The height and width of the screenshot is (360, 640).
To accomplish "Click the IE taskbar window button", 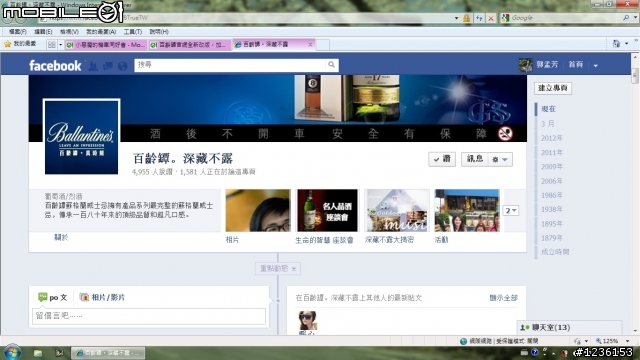I will (x=108, y=353).
